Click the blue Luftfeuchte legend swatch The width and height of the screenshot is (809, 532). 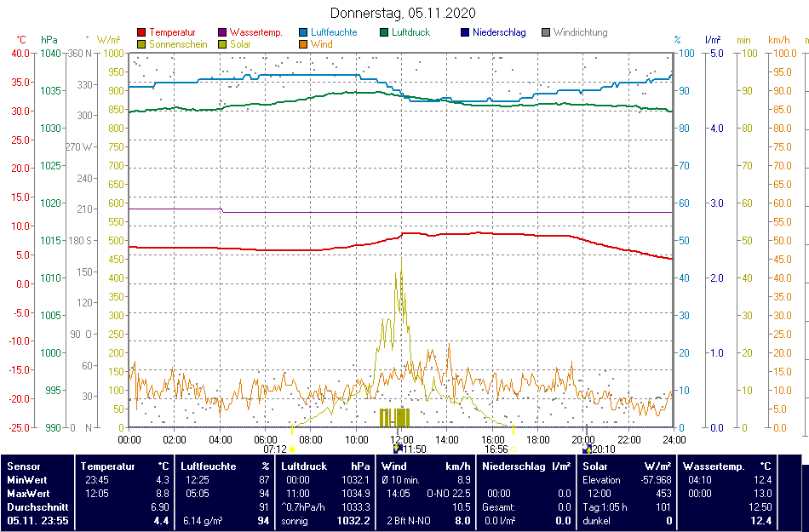point(303,32)
